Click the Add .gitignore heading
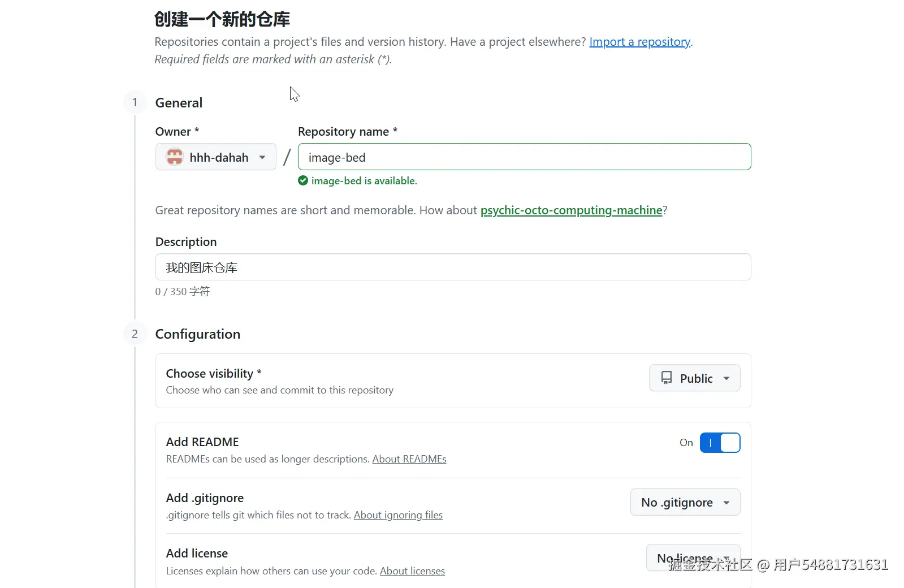This screenshot has height=588, width=904. pyautogui.click(x=205, y=498)
